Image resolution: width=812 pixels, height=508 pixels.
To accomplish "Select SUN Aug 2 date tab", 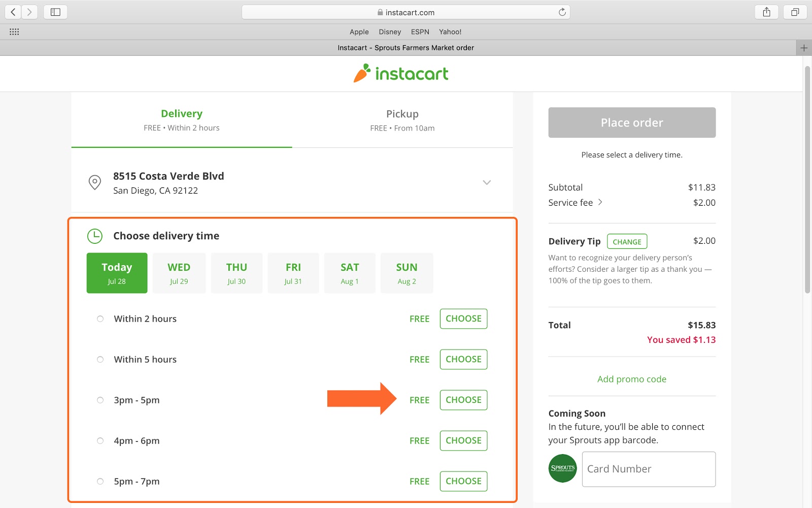I will click(407, 273).
